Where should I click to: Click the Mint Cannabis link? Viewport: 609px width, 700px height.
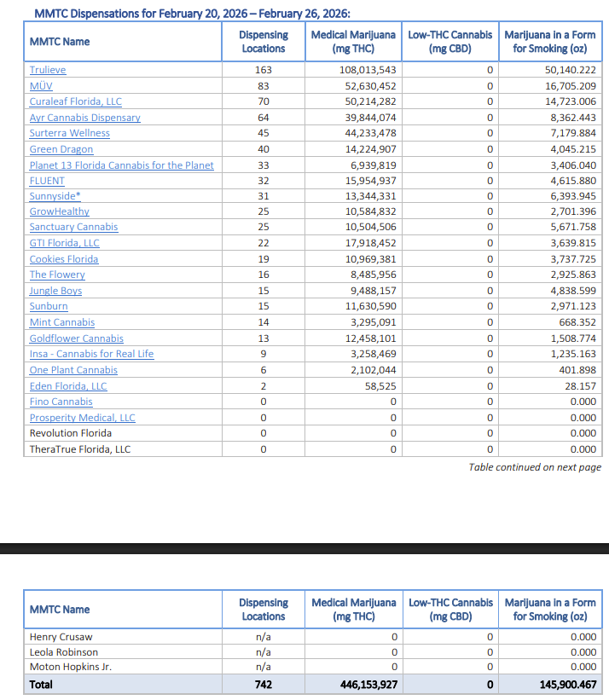[62, 322]
